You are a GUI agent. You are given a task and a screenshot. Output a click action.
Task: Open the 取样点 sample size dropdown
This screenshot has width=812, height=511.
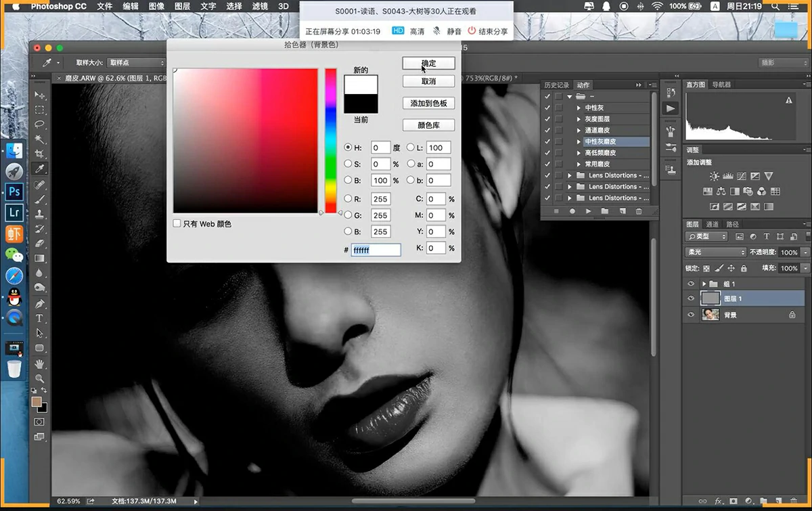point(136,62)
